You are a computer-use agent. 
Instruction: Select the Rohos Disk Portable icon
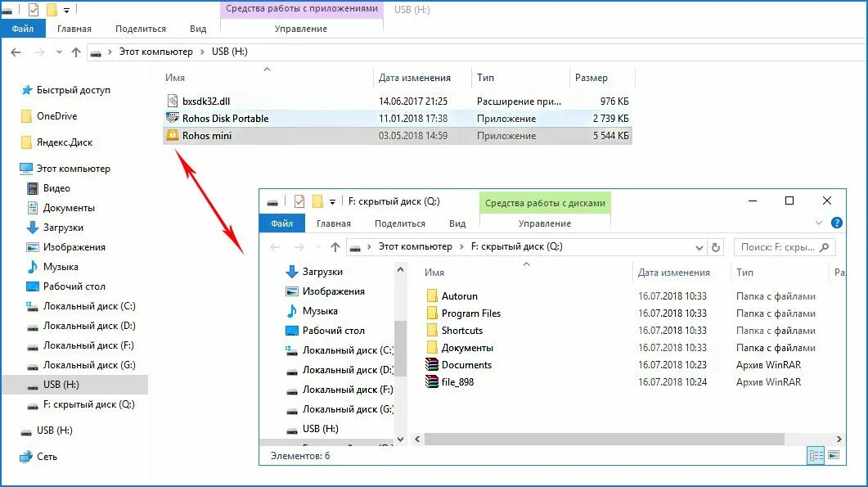tap(173, 118)
